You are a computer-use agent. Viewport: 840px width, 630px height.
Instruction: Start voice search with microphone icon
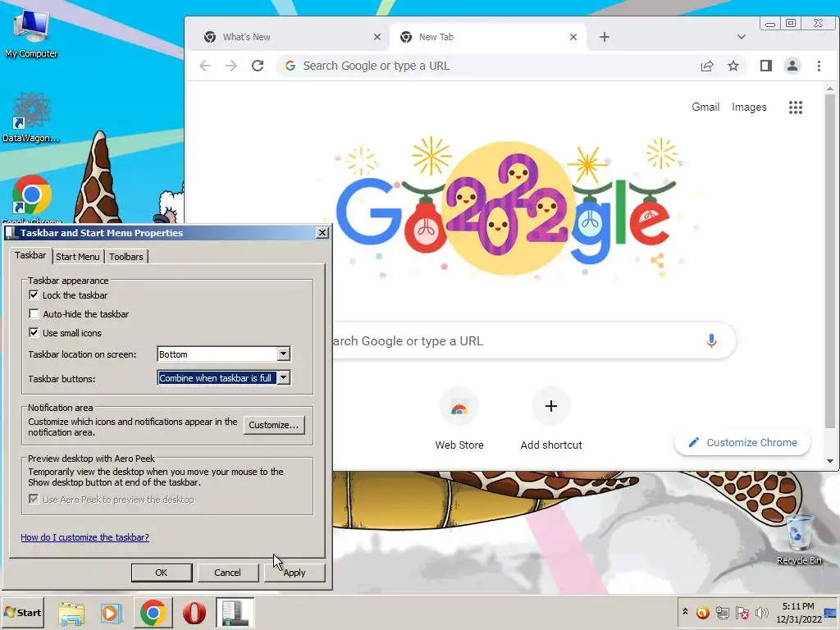coord(711,340)
